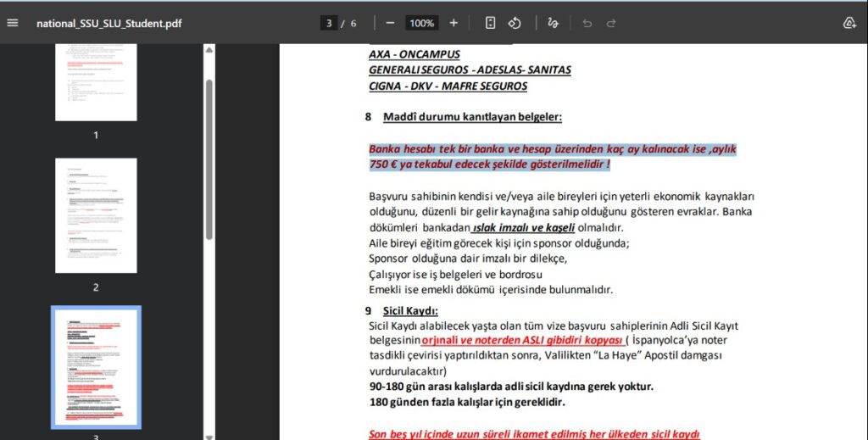Click the thumbnail panel scroll-up arrow
The image size is (868, 440).
(209, 50)
